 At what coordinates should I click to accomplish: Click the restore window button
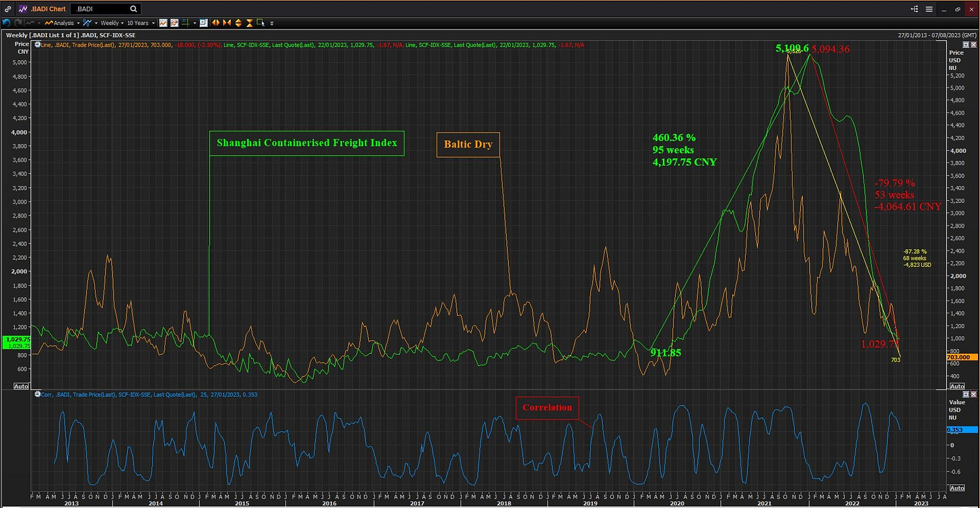tap(957, 9)
